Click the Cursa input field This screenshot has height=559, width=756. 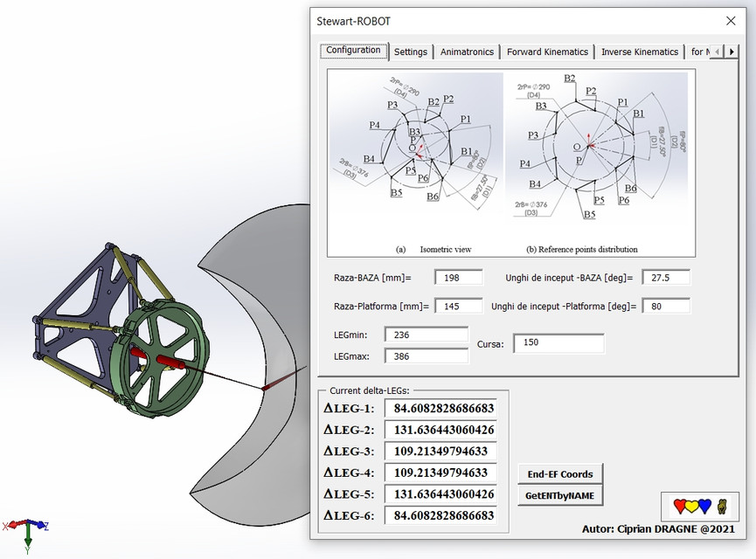pyautogui.click(x=558, y=342)
